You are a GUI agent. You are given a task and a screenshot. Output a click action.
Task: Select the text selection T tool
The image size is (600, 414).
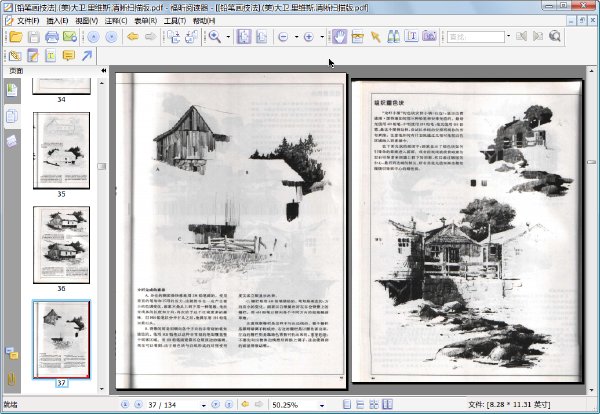pos(411,36)
